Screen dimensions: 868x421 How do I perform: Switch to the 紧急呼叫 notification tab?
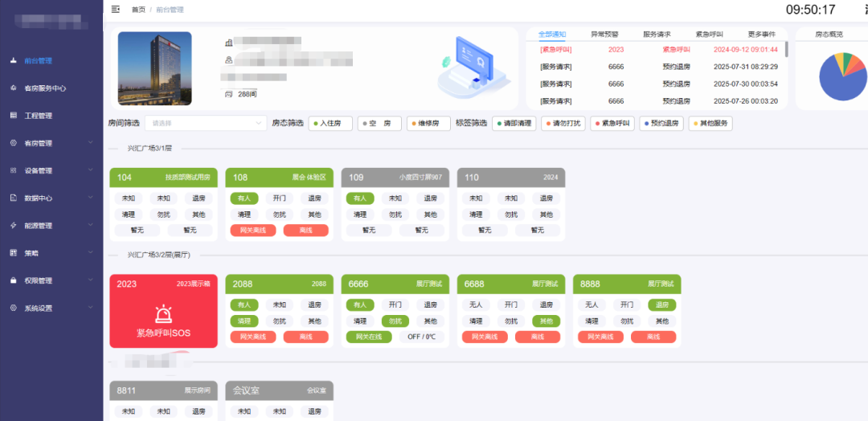point(710,35)
